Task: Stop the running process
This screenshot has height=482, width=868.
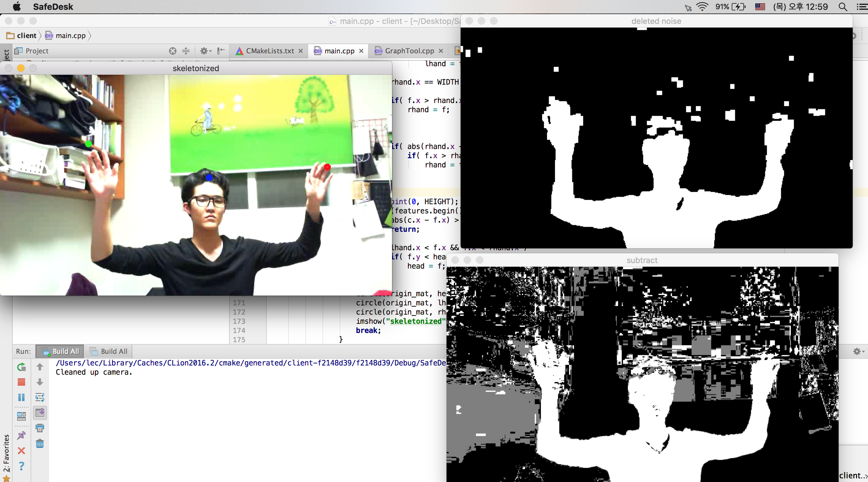Action: point(21,382)
